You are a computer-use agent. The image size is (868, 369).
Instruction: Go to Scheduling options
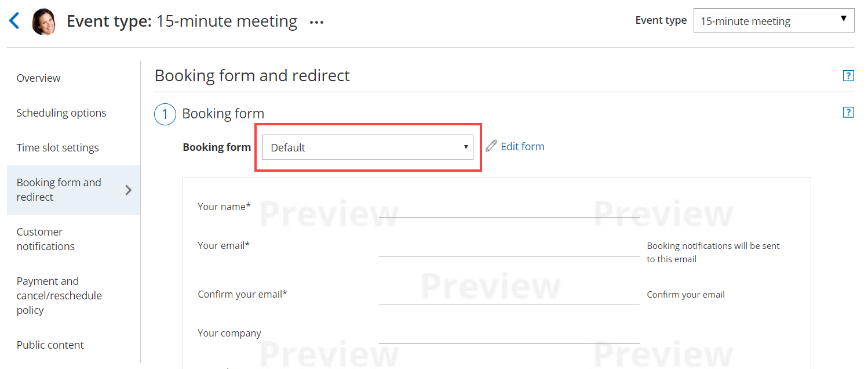[x=61, y=113]
